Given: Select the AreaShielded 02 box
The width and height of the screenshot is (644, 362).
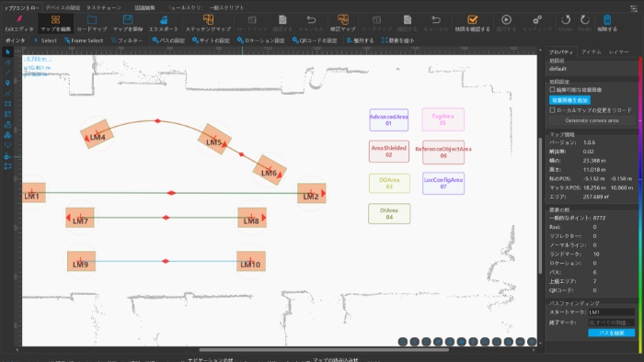Looking at the screenshot, I should (x=388, y=152).
